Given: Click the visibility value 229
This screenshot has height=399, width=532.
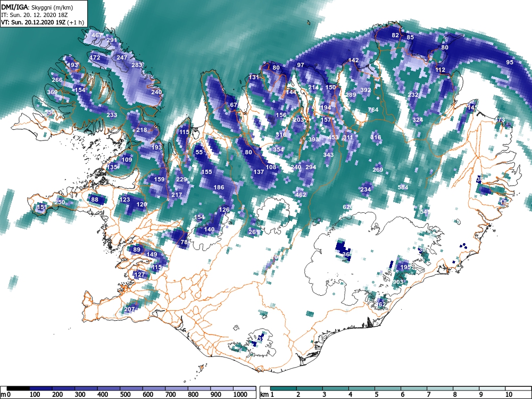Looking at the screenshot, I should (x=181, y=179).
